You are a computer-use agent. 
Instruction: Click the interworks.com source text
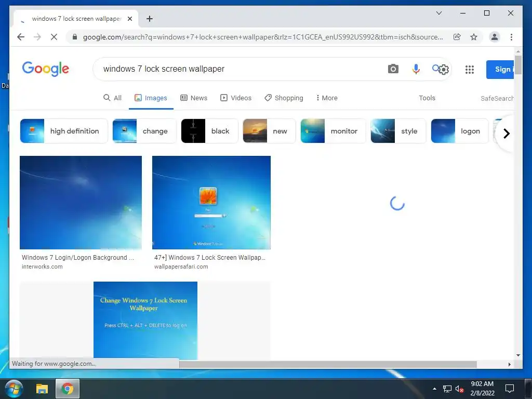[x=42, y=267]
